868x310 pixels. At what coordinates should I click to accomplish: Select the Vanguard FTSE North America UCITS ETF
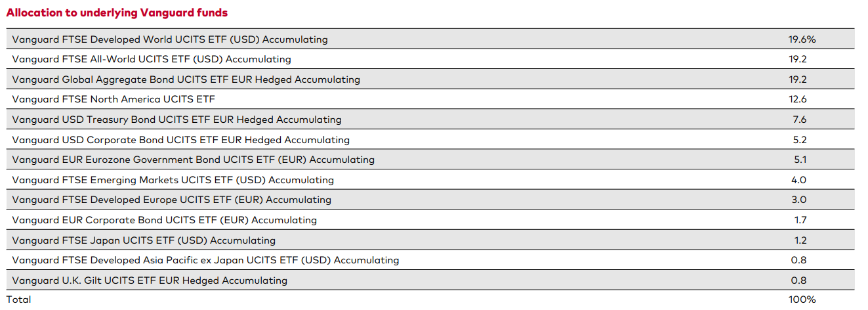(x=114, y=99)
